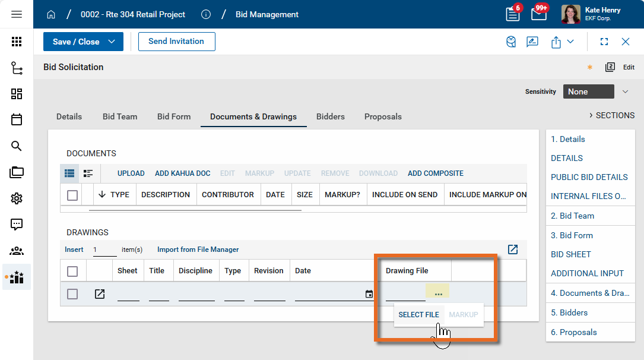Click the Send Invitation button
Screen dimensions: 644x360
pyautogui.click(x=176, y=42)
